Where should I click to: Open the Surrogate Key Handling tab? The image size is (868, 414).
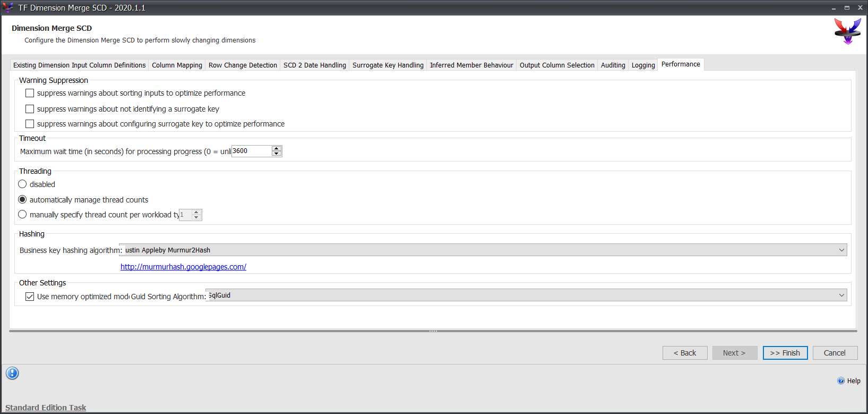388,65
